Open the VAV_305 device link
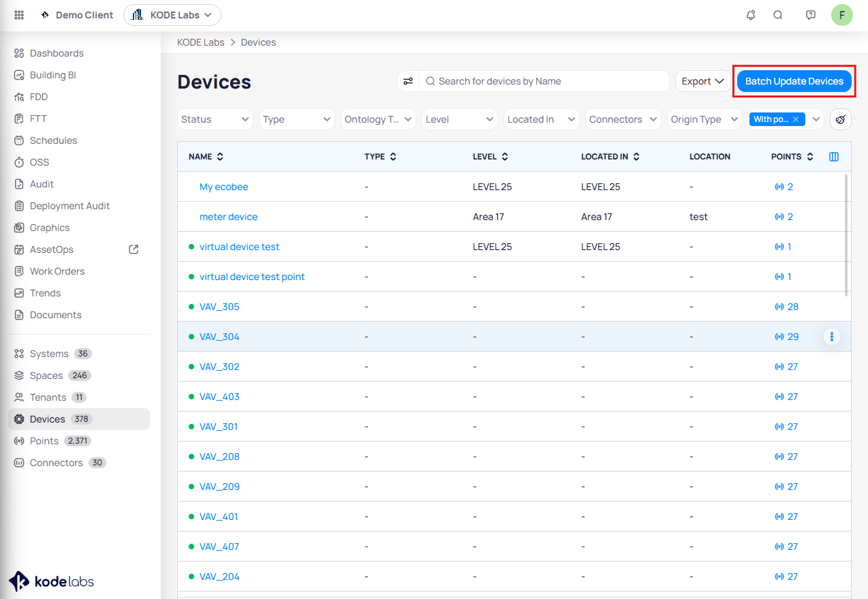The image size is (868, 599). [x=219, y=307]
